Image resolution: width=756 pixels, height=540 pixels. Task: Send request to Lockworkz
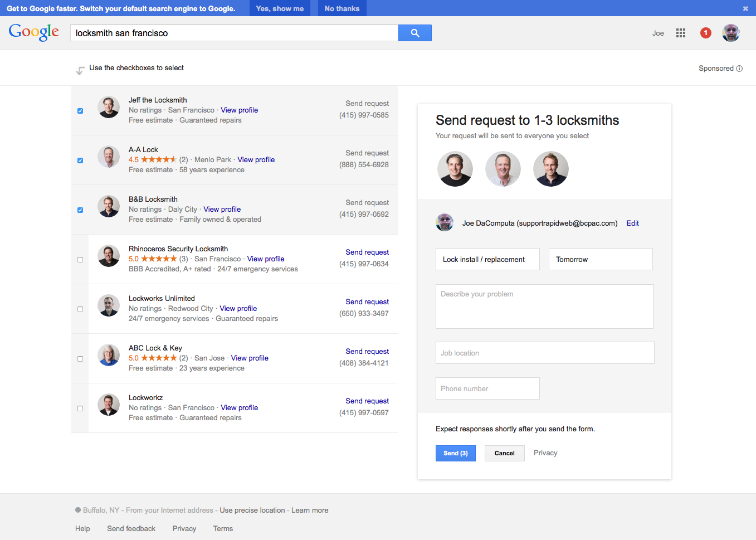click(x=367, y=401)
